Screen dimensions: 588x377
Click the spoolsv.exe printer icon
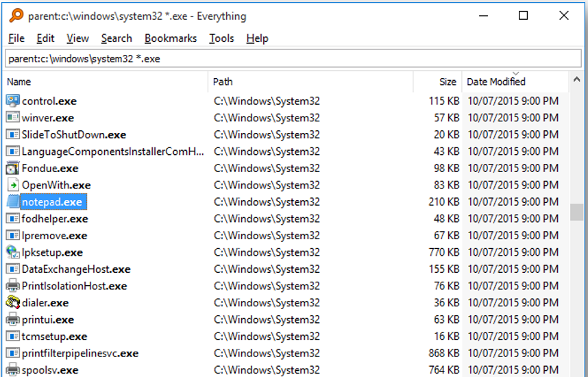pos(13,369)
